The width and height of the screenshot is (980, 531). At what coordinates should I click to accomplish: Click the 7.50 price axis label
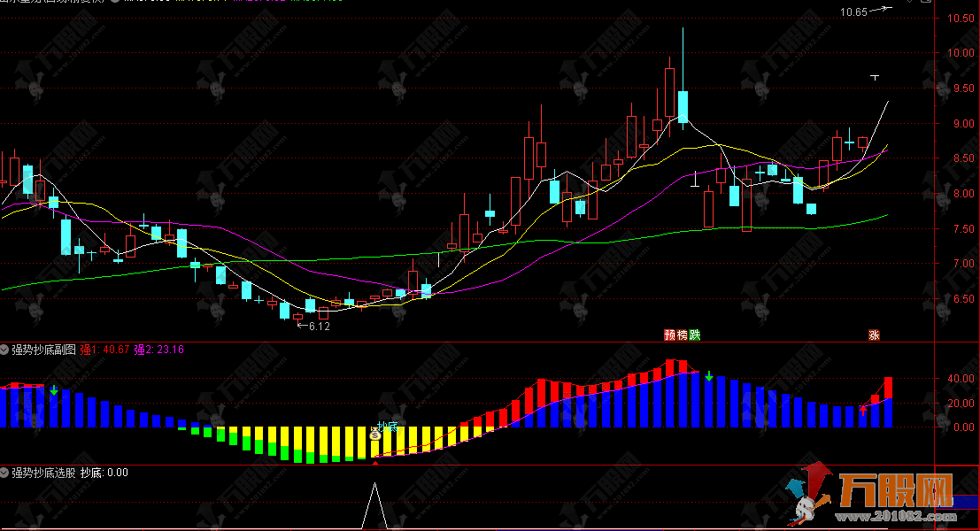pyautogui.click(x=963, y=229)
